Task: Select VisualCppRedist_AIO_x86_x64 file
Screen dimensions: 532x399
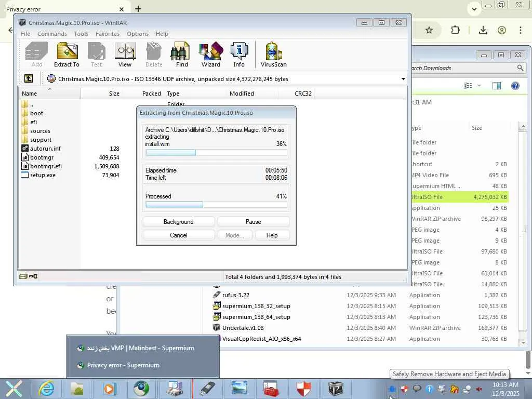Action: tap(262, 339)
